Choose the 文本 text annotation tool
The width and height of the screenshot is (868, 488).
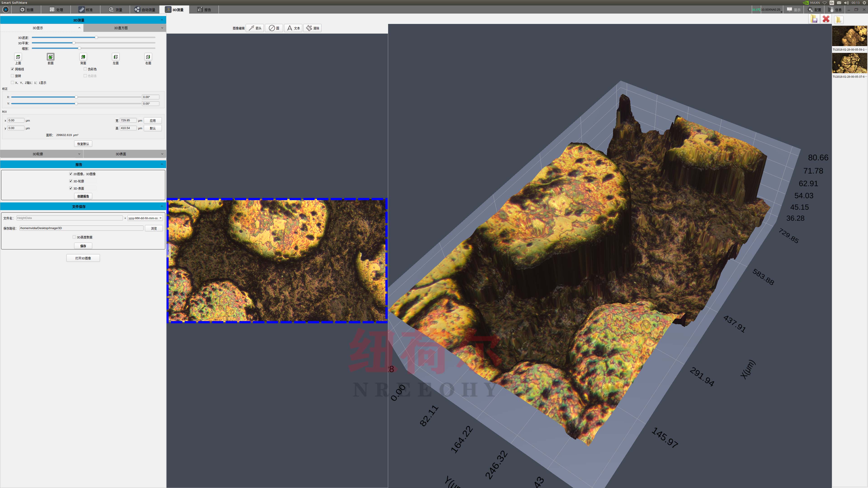293,28
